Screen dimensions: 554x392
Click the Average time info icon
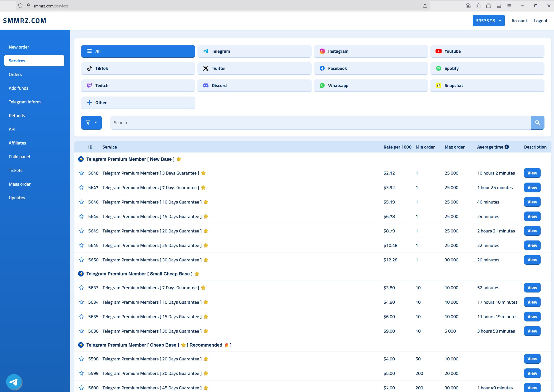coord(507,147)
